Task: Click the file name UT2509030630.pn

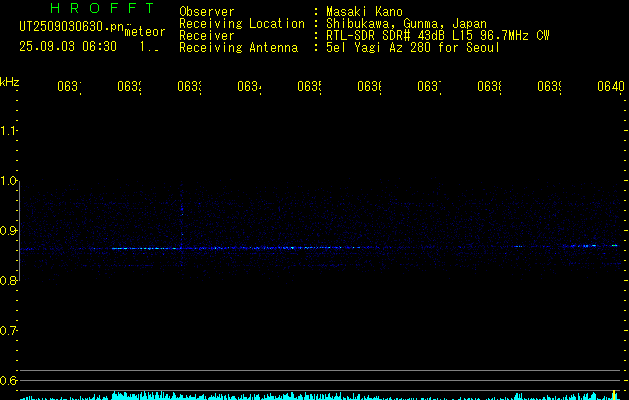Action: point(72,27)
